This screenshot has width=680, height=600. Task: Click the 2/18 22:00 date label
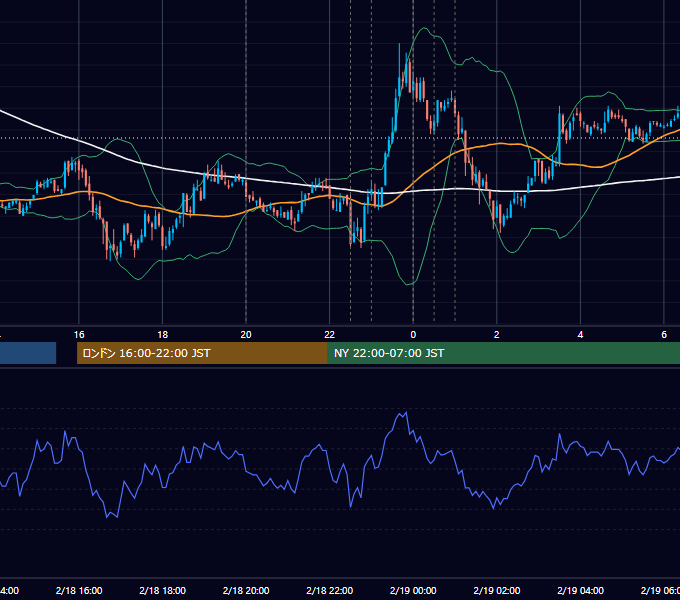[330, 590]
